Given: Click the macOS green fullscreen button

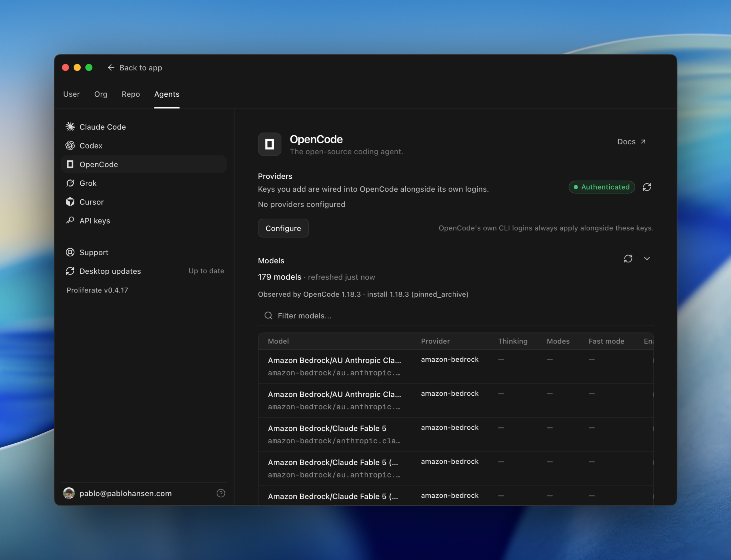Looking at the screenshot, I should [89, 68].
